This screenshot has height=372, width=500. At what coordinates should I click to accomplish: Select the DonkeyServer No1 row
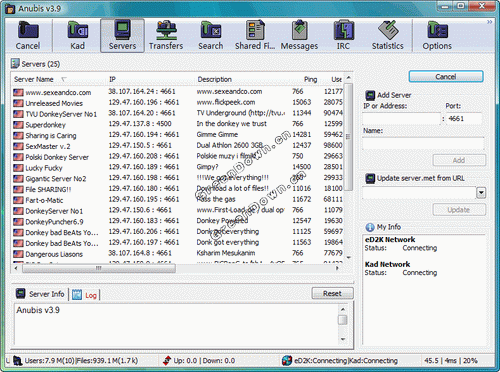click(178, 211)
